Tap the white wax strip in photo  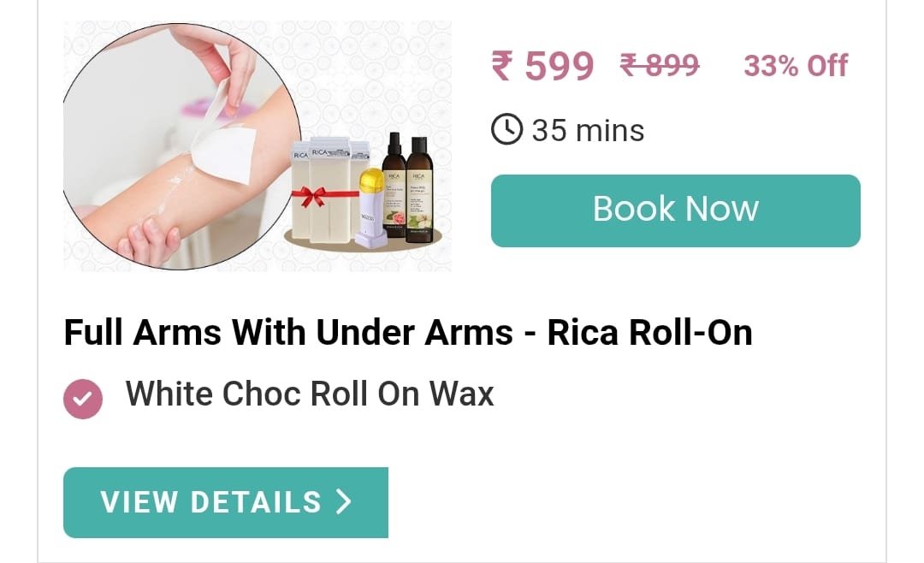click(x=226, y=145)
